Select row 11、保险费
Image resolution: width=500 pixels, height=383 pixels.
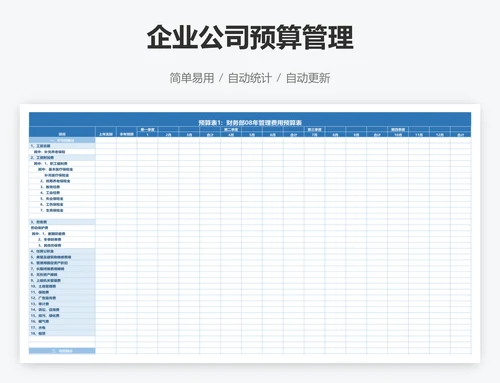62,292
